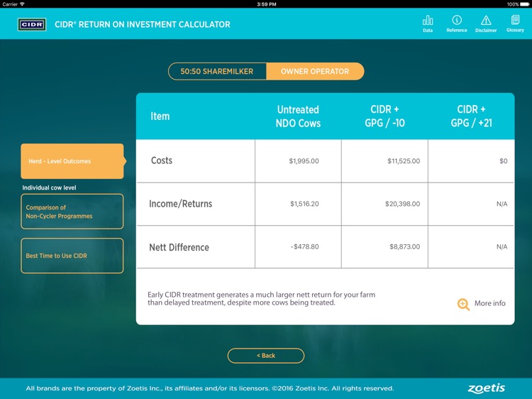Click the More info magnifier icon
This screenshot has height=399, width=532.
(463, 304)
